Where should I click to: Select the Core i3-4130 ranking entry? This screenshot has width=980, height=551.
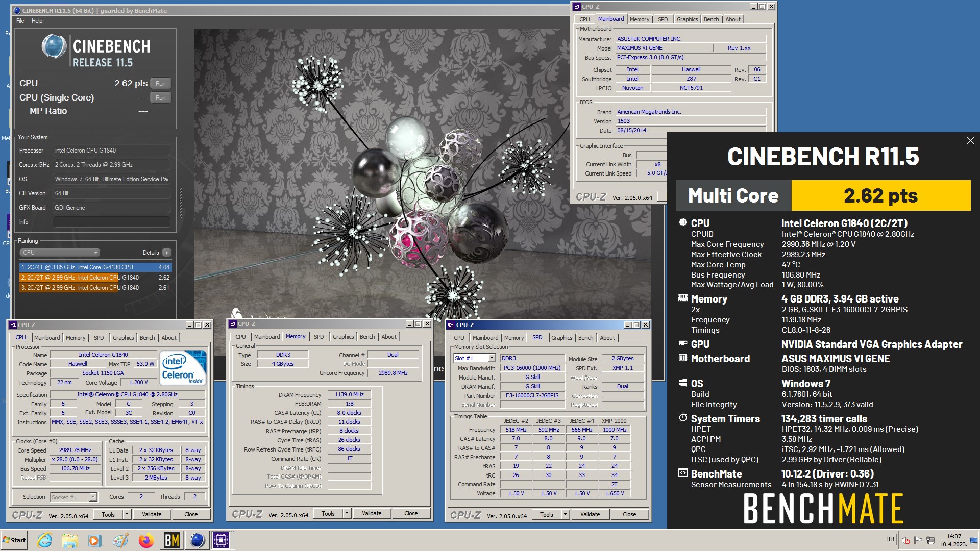[x=95, y=267]
